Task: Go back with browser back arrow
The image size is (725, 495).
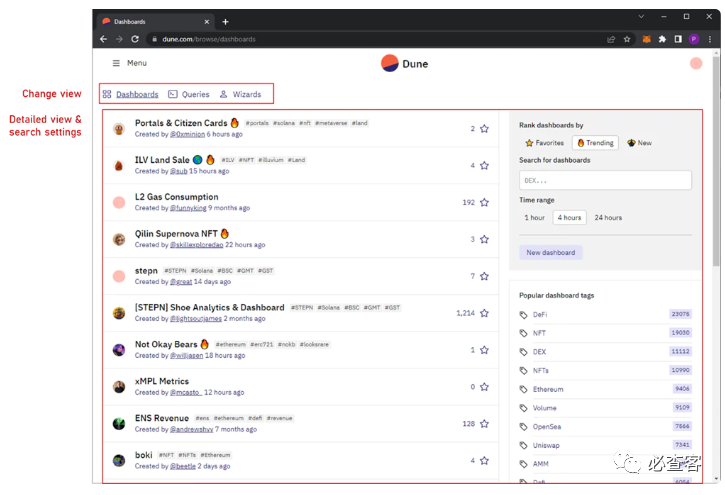Action: (x=104, y=39)
